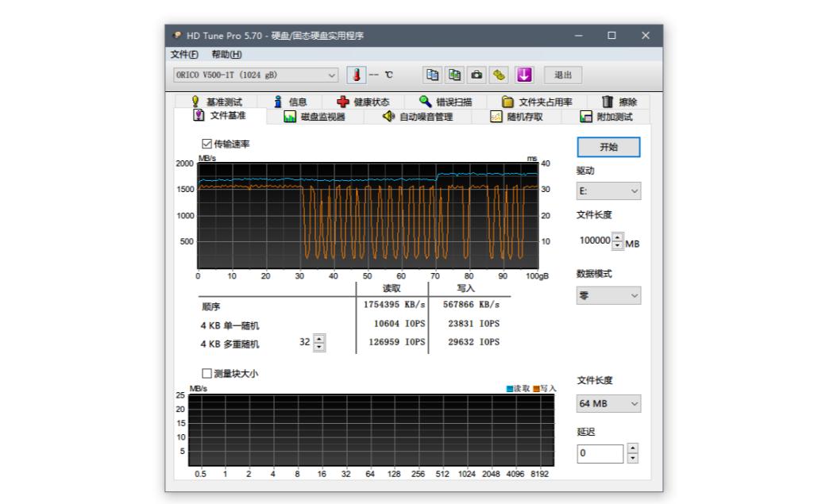
Task: Open the 文件(F) menu
Action: [x=184, y=54]
